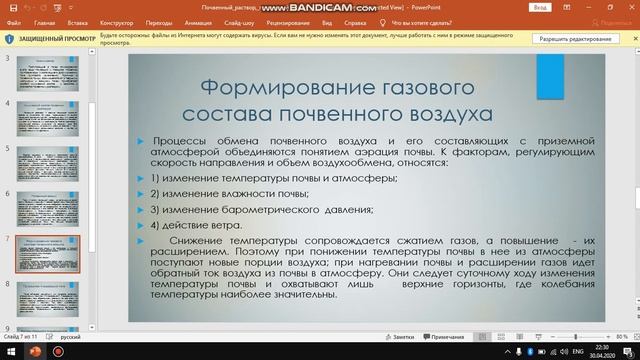Select slide 3 thumbnail
The width and height of the screenshot is (640, 360).
tap(48, 73)
